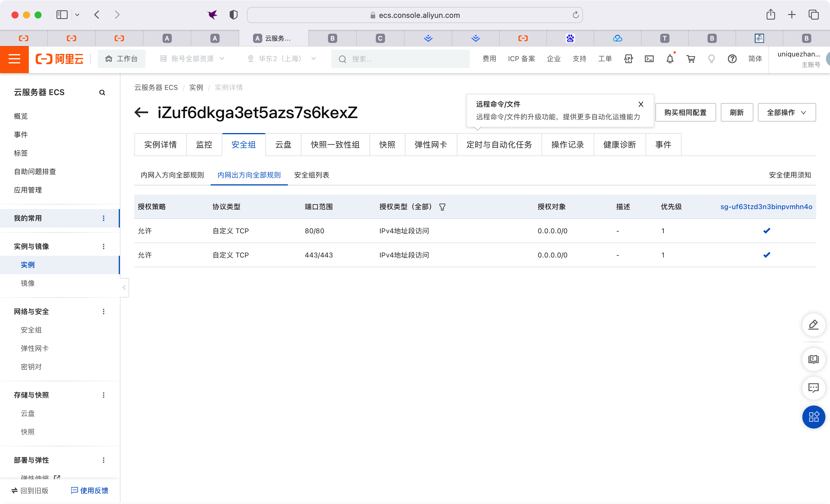This screenshot has width=830, height=504.
Task: Expand the 全部操作 dropdown
Action: (x=786, y=112)
